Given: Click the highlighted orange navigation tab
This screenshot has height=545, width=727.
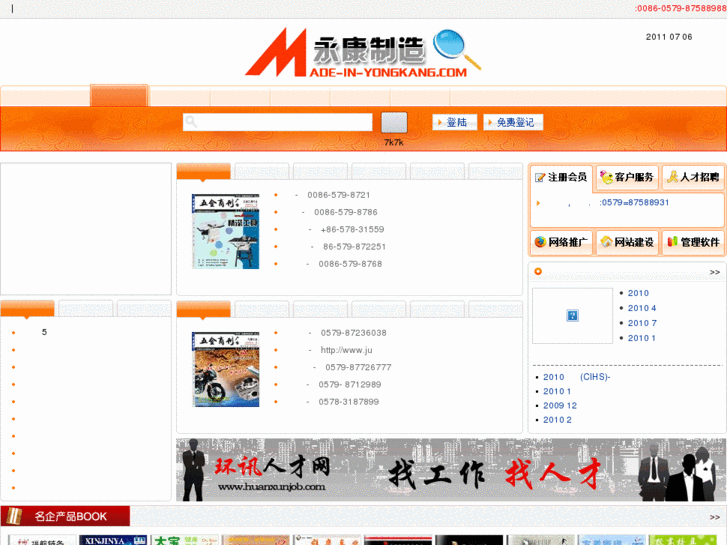Looking at the screenshot, I should point(119,95).
